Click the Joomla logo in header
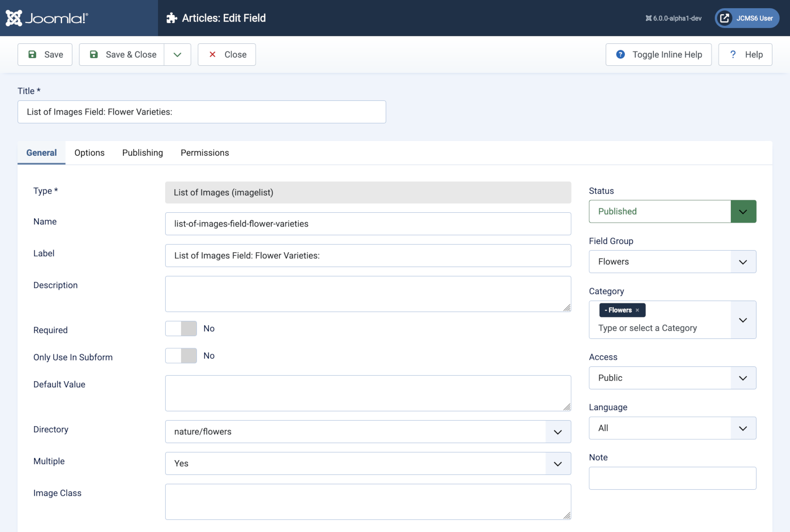Viewport: 790px width, 532px height. tap(47, 18)
